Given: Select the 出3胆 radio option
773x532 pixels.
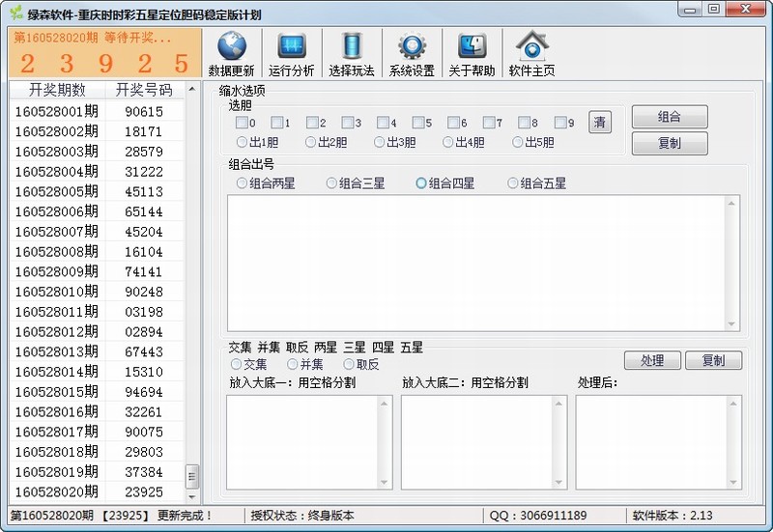Looking at the screenshot, I should [381, 142].
